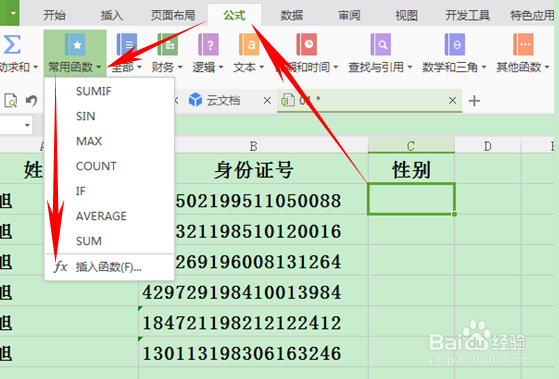Select 插入函数(F)... menu entry
Image resolution: width=559 pixels, height=379 pixels.
click(109, 267)
